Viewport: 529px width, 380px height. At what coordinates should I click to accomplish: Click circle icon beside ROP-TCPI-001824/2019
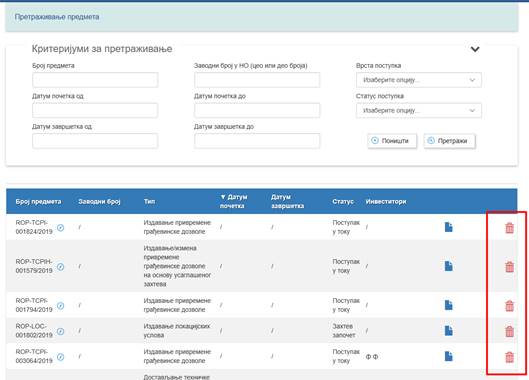[60, 228]
